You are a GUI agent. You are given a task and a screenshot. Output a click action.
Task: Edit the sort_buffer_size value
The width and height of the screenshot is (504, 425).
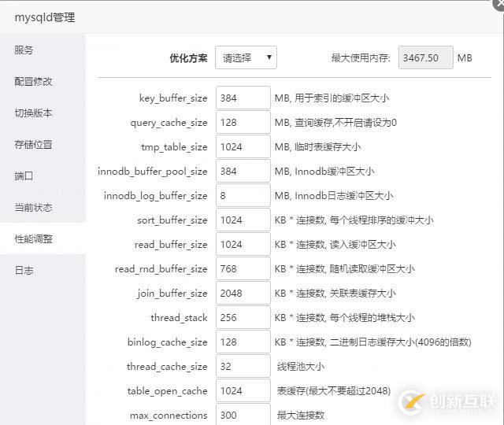(x=243, y=220)
